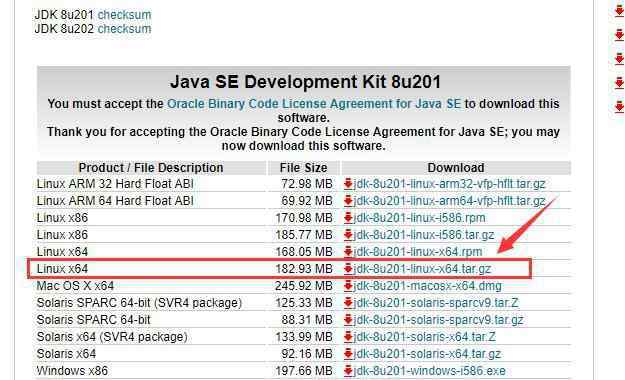Screen dimensions: 625x380
Task: Click download arrow icon beside macosx-x64.dmg
Action: point(348,286)
